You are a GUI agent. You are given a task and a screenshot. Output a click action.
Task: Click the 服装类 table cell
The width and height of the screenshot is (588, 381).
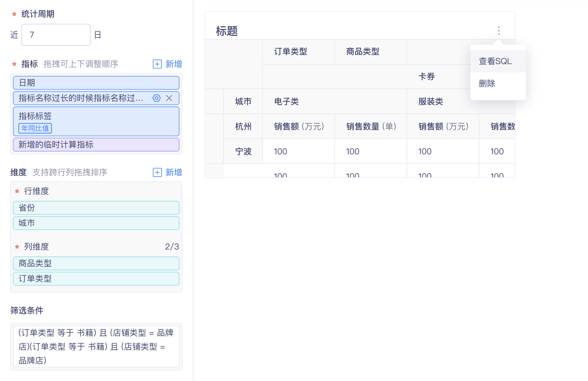point(461,101)
